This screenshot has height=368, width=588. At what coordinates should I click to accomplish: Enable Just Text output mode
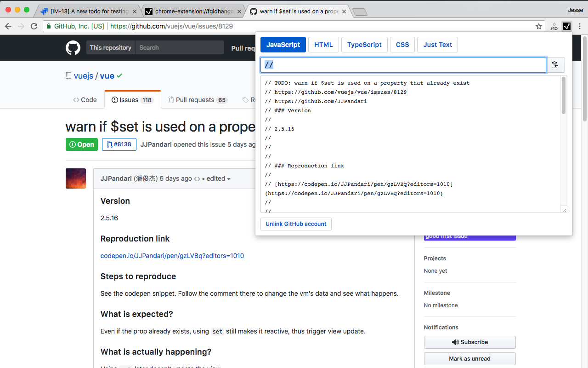437,44
